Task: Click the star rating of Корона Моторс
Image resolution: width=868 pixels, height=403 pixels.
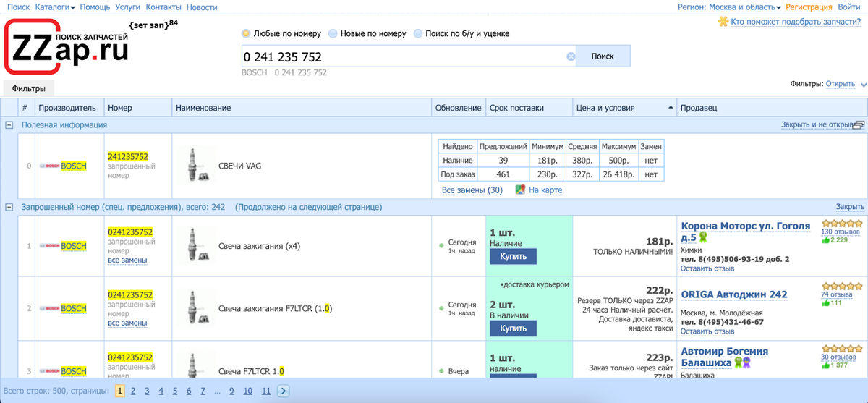Action: tap(841, 224)
